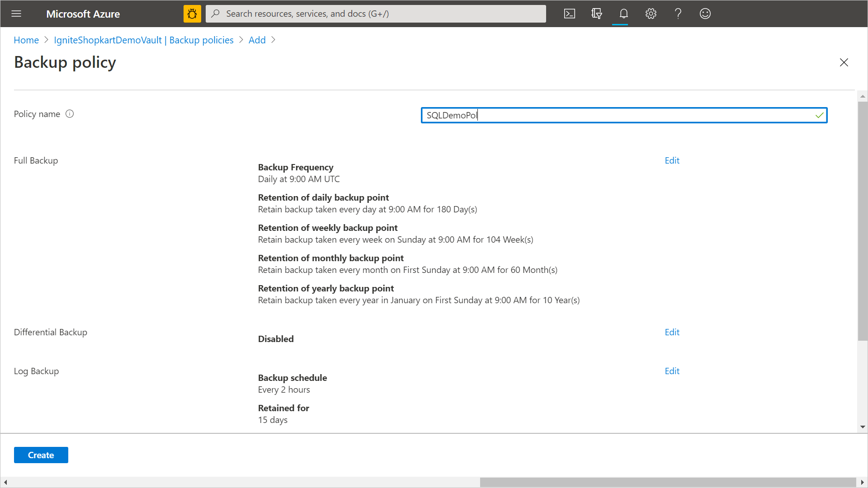
Task: Open Cloud Shell from the top bar
Action: coord(570,14)
